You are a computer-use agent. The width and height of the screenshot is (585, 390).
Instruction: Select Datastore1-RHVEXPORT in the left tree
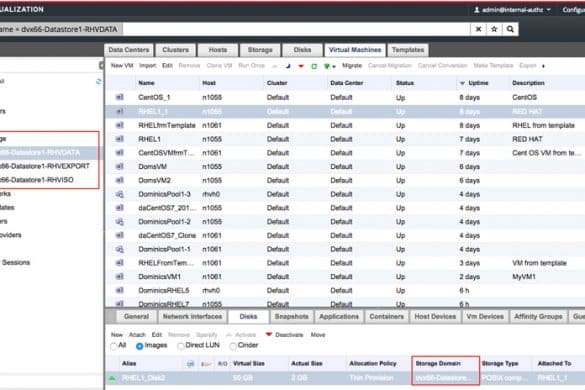click(45, 166)
